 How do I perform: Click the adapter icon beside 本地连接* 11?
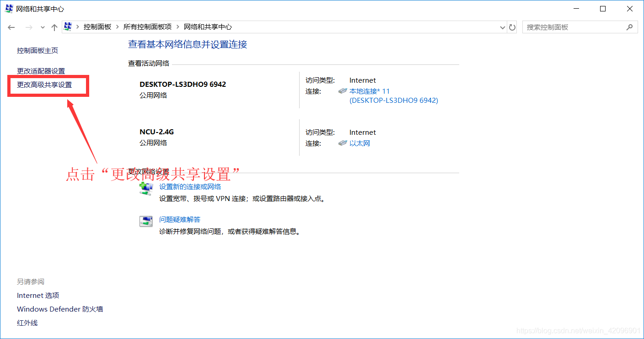click(343, 90)
